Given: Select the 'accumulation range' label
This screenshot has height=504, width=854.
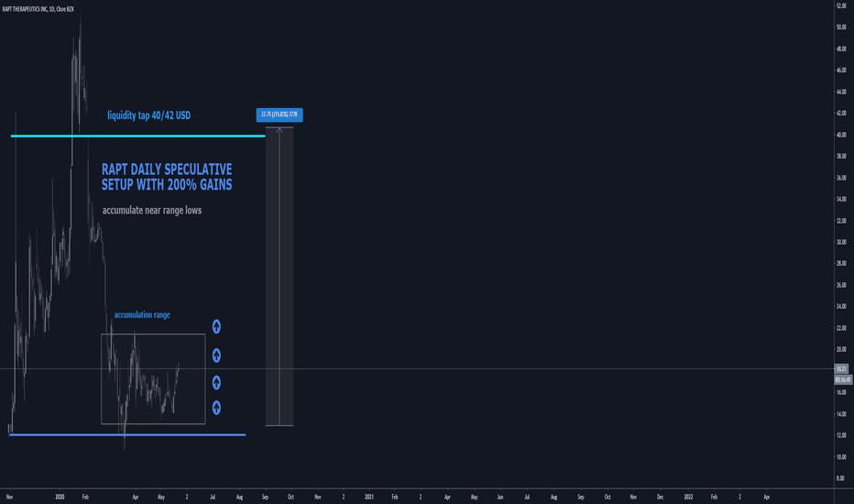Looking at the screenshot, I should [142, 315].
